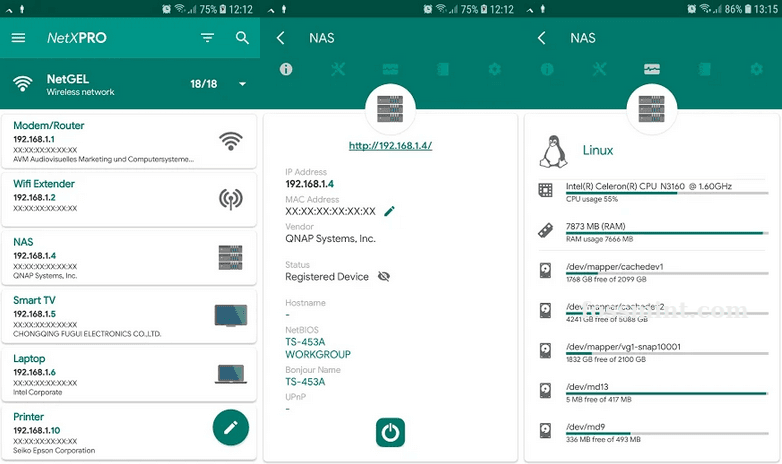Select the 192.168.1.4 IP address value
Image resolution: width=782 pixels, height=464 pixels.
point(310,184)
